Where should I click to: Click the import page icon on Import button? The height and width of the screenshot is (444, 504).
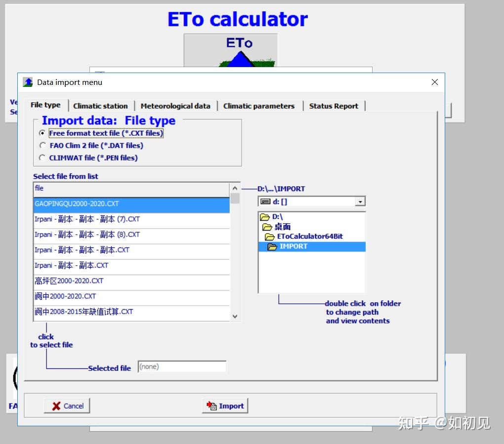click(211, 405)
